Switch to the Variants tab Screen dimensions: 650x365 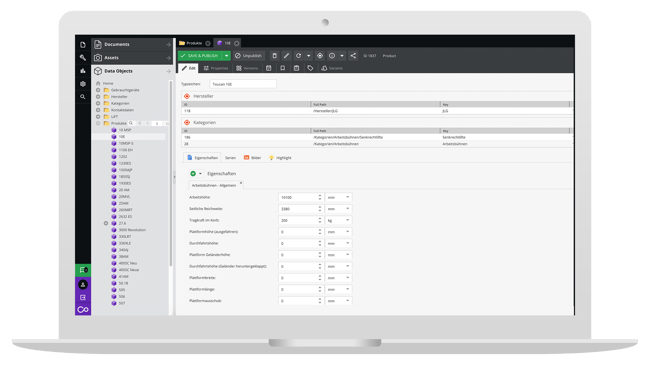click(x=332, y=68)
